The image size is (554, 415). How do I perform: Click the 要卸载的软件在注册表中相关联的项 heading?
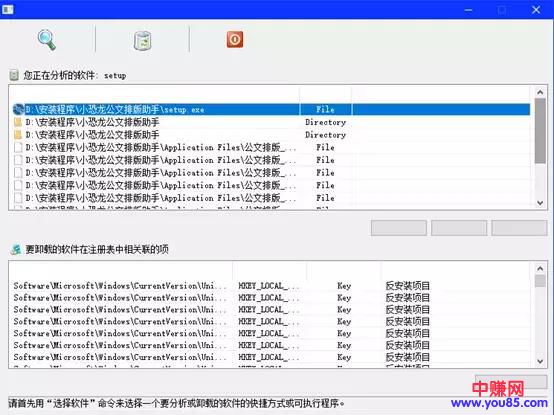(x=97, y=249)
